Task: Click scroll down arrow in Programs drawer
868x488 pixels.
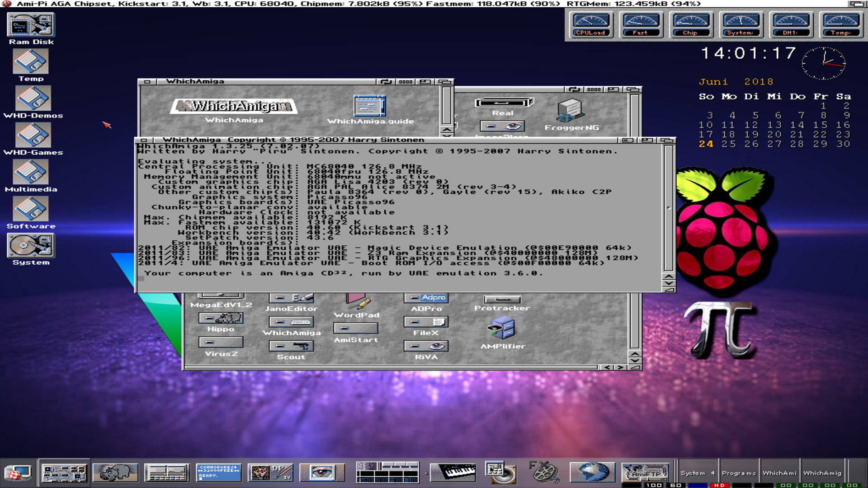Action: tap(635, 361)
